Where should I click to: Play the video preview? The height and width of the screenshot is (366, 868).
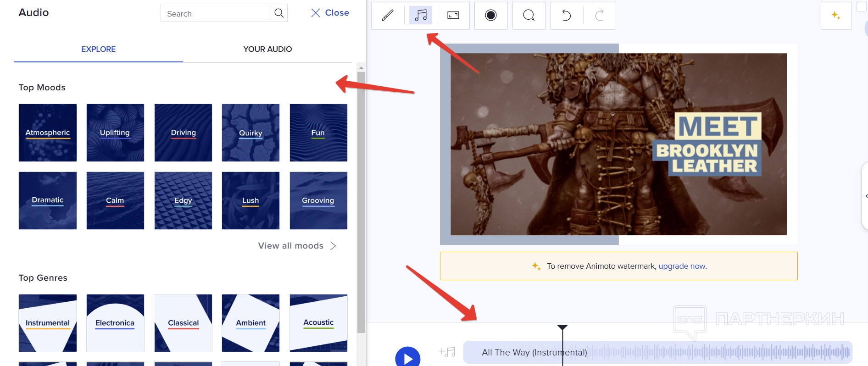coord(408,358)
